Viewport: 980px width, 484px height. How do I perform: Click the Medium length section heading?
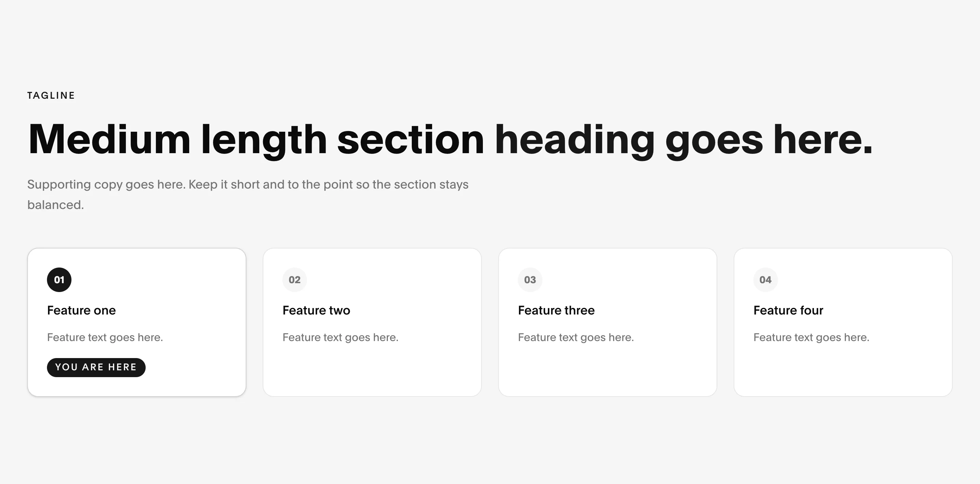pos(451,140)
